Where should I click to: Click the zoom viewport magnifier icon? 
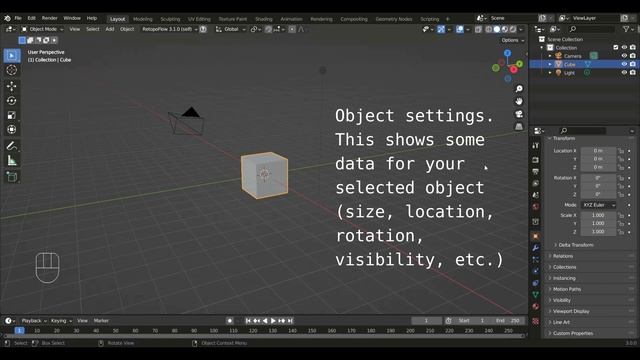pos(519,89)
